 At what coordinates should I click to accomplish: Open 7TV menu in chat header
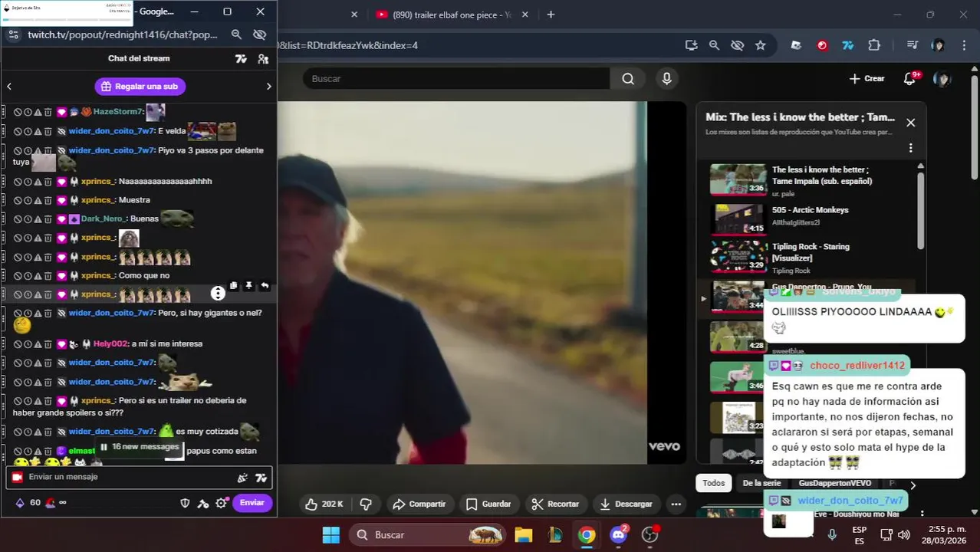pos(241,58)
